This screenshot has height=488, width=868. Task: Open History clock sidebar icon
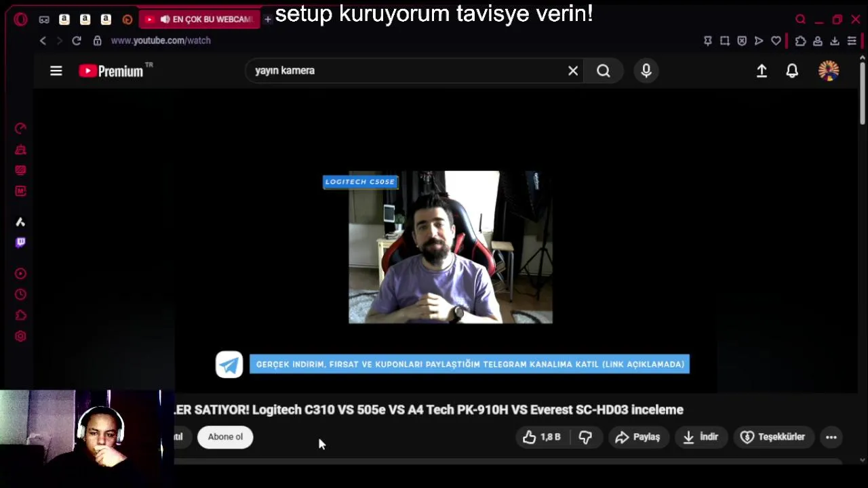(x=20, y=294)
